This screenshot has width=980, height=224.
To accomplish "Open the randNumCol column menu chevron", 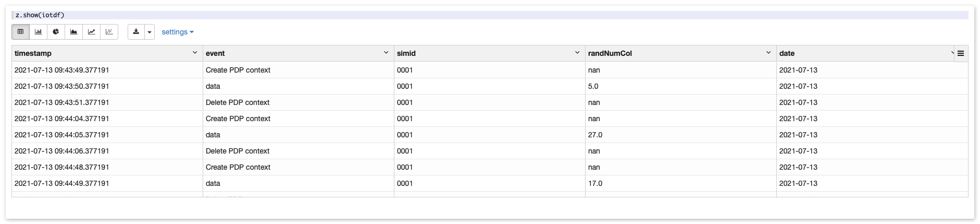I will 768,53.
